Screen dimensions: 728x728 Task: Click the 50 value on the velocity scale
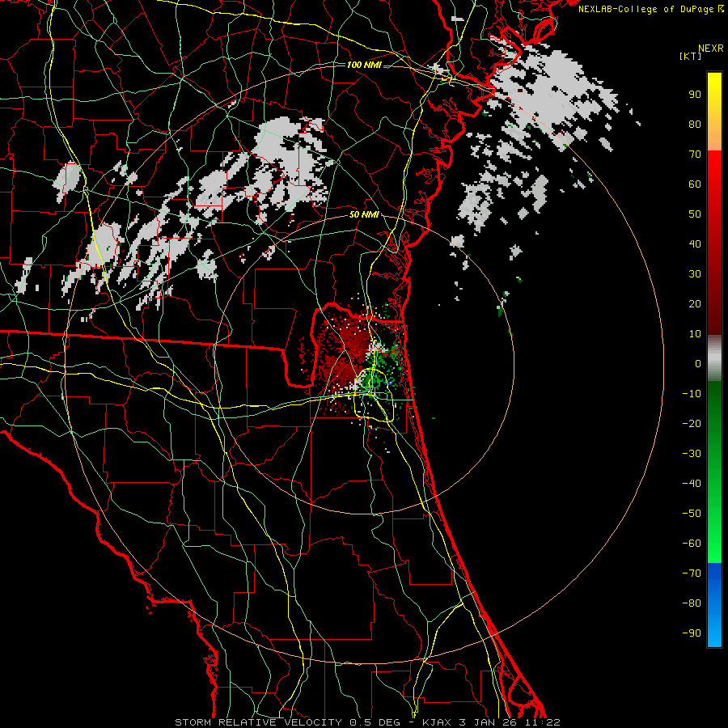695,214
